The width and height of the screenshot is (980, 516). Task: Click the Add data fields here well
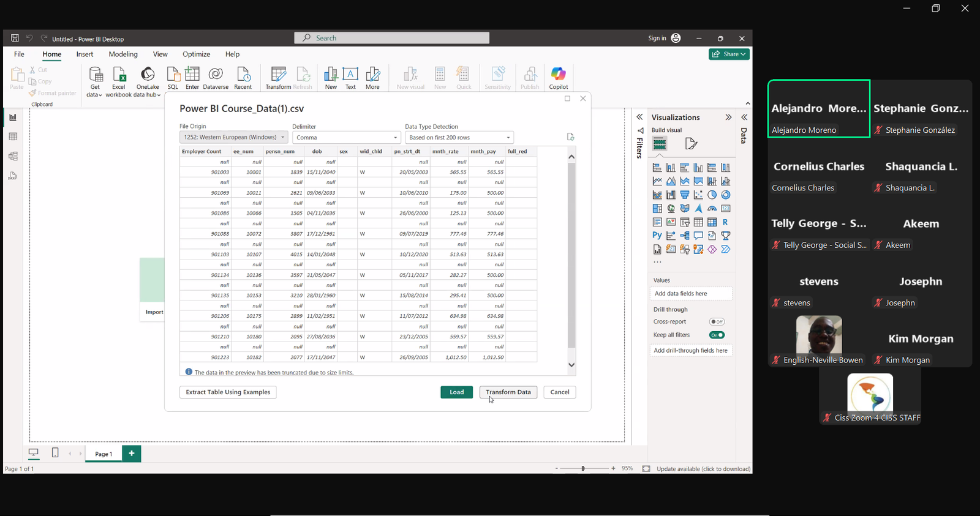click(691, 294)
